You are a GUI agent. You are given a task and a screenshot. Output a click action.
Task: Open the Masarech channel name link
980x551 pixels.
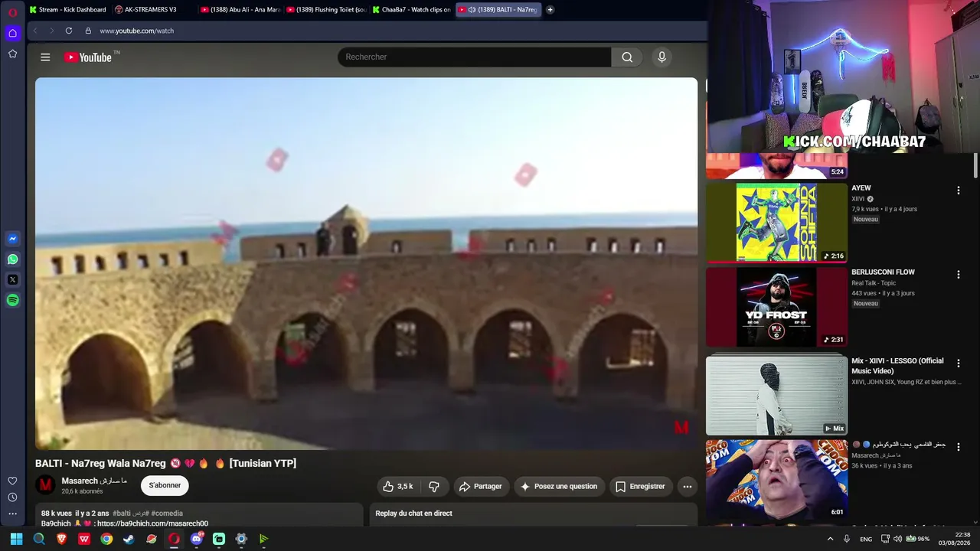click(x=95, y=481)
